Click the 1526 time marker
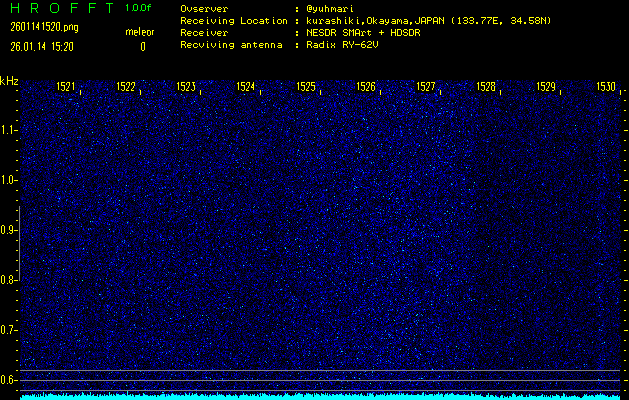 click(x=366, y=87)
